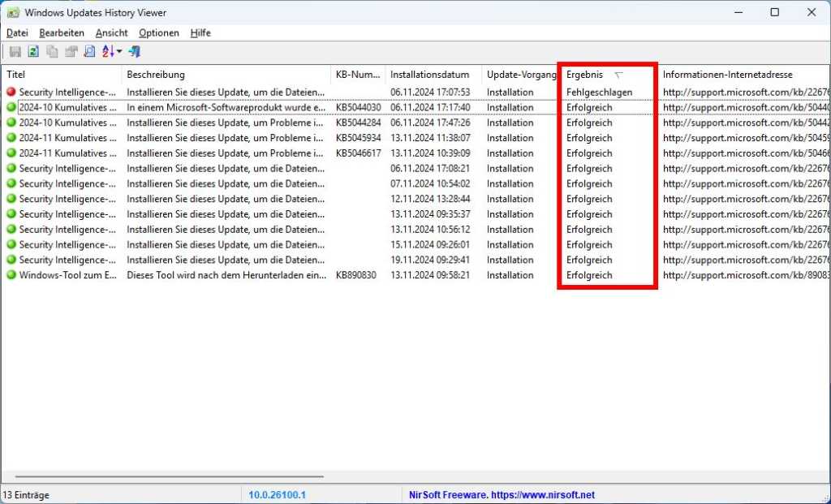Image resolution: width=831 pixels, height=504 pixels.
Task: Click the sort triangle in the Ergebnis header
Action: click(x=619, y=74)
